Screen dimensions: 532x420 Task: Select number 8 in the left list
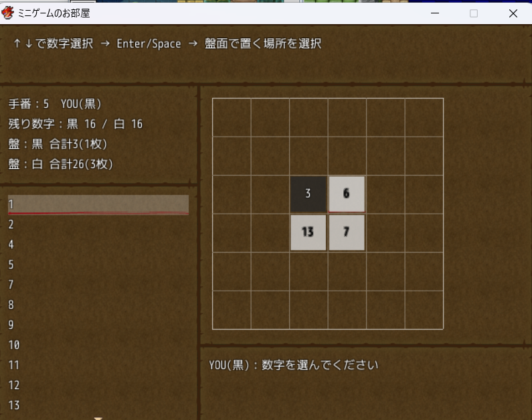tap(98, 305)
